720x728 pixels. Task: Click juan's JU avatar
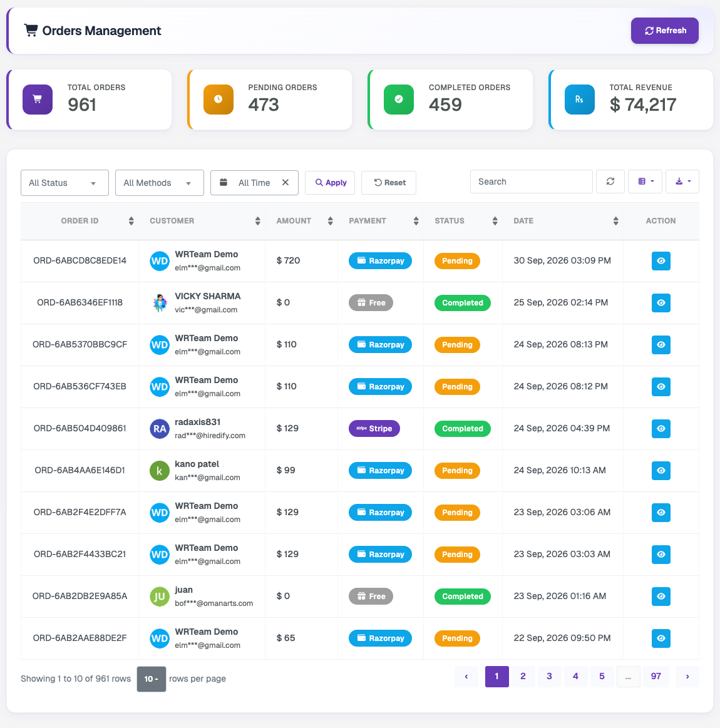(x=160, y=597)
